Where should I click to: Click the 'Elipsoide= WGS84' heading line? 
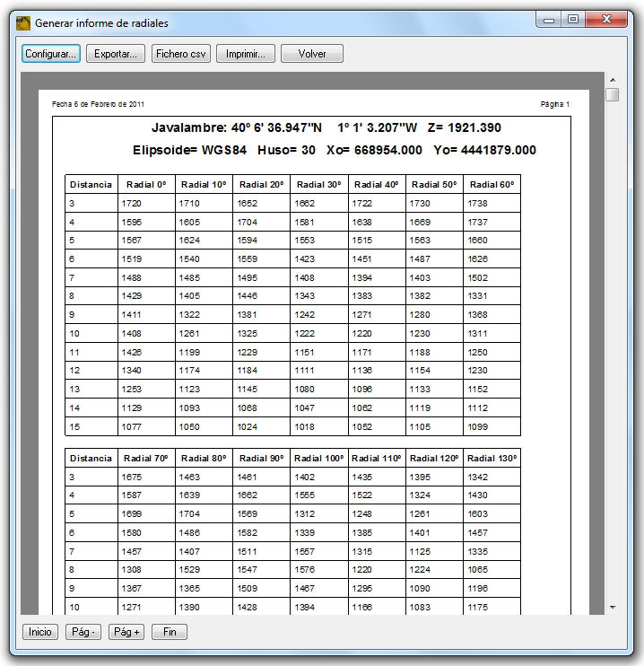334,150
